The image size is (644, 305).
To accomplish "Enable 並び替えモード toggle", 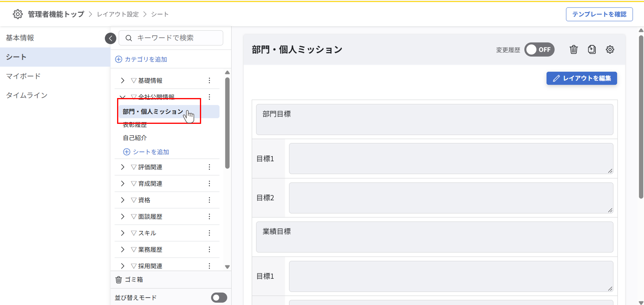I will pyautogui.click(x=219, y=298).
